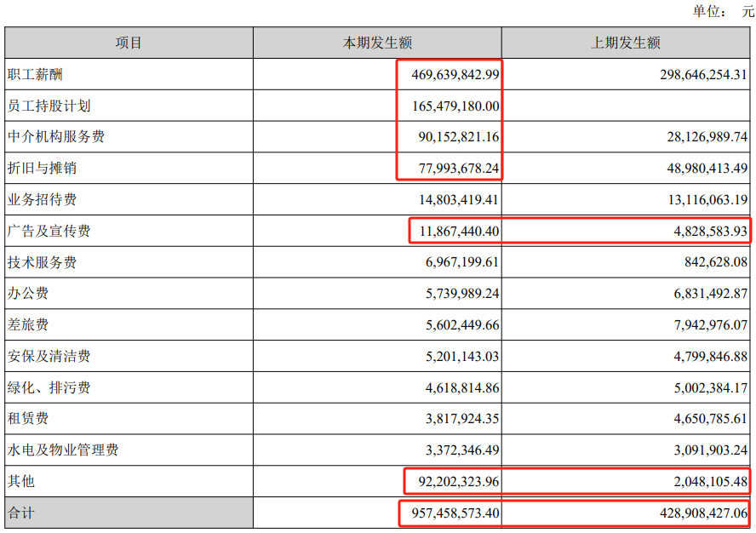Image resolution: width=756 pixels, height=533 pixels.
Task: Click the value 5,002,384.17
Action: 710,387
